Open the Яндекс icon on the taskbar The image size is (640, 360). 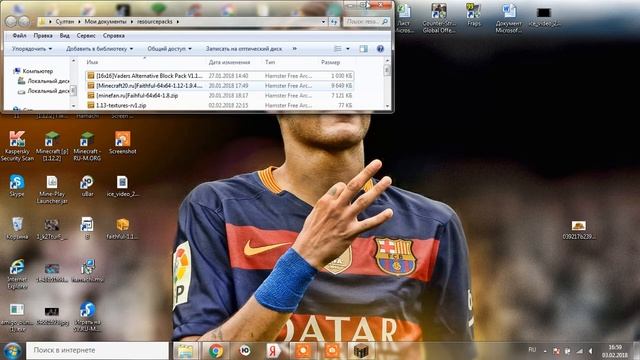pos(273,351)
